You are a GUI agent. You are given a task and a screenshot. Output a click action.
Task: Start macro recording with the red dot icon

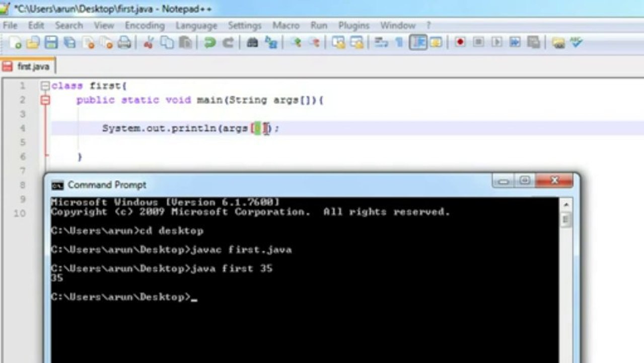pos(460,42)
